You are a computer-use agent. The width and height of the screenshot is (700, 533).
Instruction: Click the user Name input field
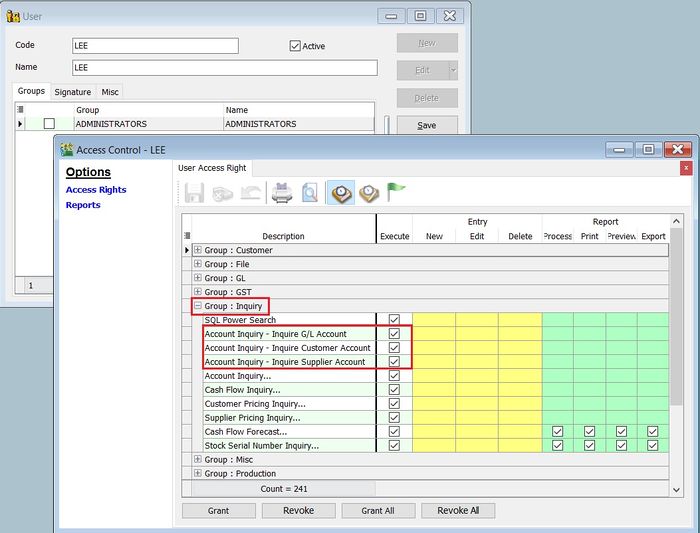[x=225, y=68]
